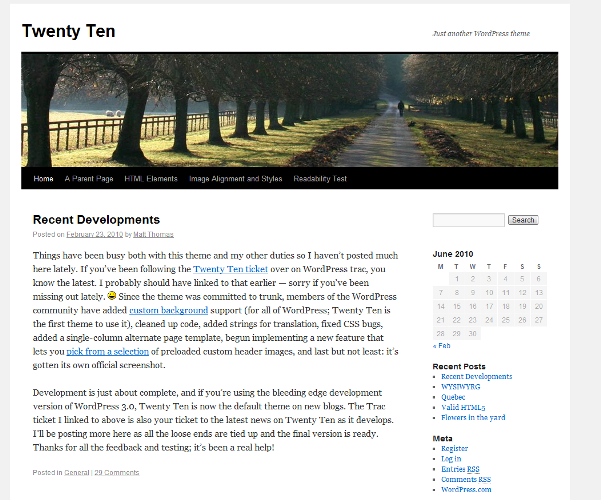Image resolution: width=601 pixels, height=500 pixels.
Task: Click the February 23, 2010 post date
Action: (x=95, y=234)
